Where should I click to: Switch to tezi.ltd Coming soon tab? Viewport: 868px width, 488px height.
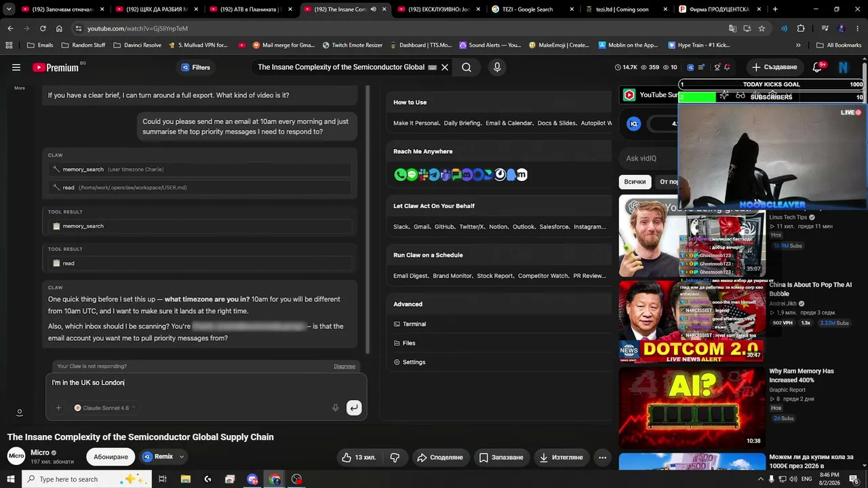coord(626,9)
